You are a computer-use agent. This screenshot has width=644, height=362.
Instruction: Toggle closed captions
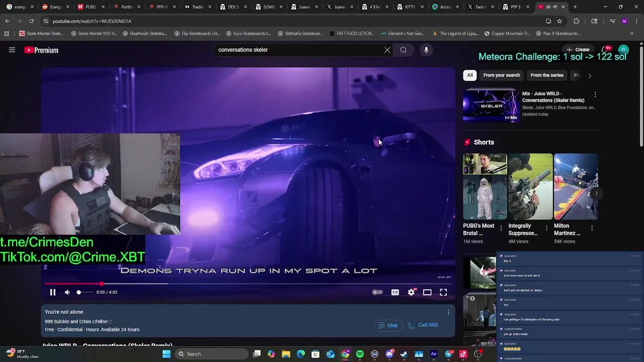pyautogui.click(x=395, y=292)
